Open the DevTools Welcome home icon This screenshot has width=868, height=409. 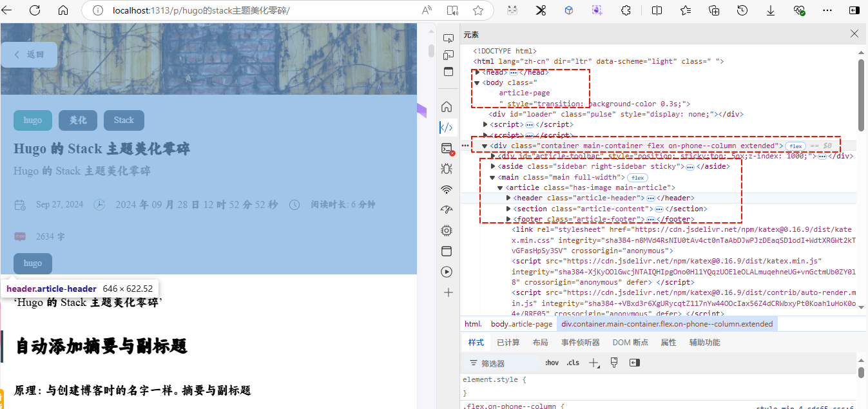pyautogui.click(x=447, y=106)
